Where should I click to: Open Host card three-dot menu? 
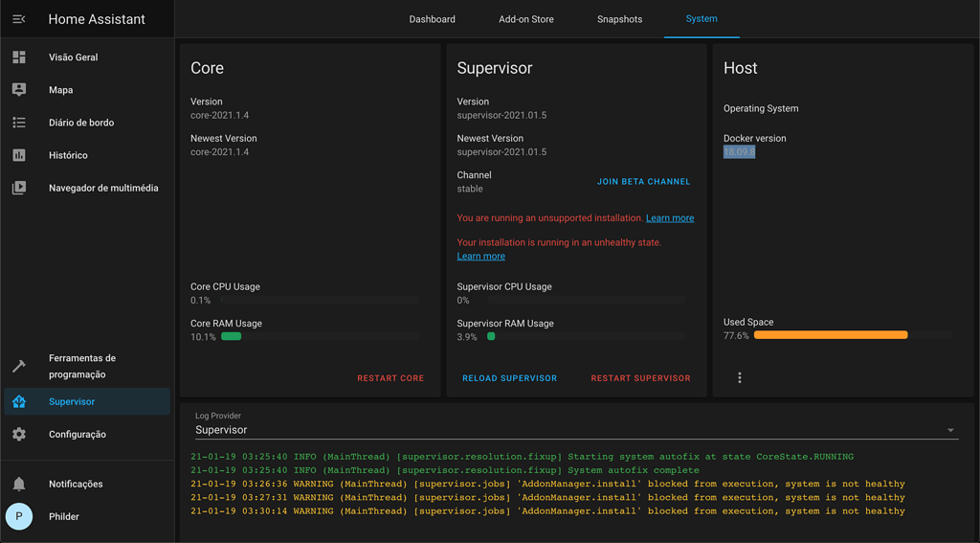(x=740, y=378)
